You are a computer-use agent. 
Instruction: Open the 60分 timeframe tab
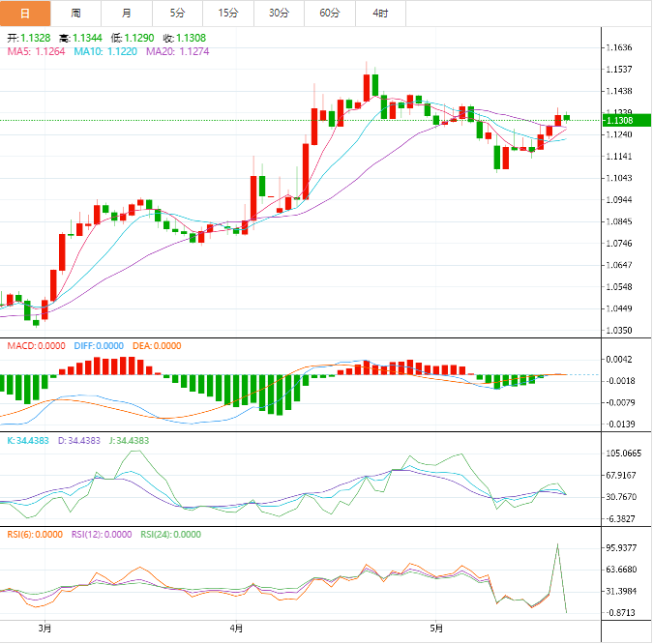click(330, 13)
